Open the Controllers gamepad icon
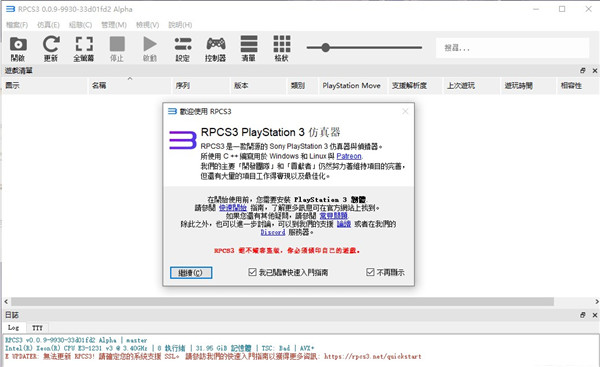Image resolution: width=600 pixels, height=367 pixels. pyautogui.click(x=216, y=44)
